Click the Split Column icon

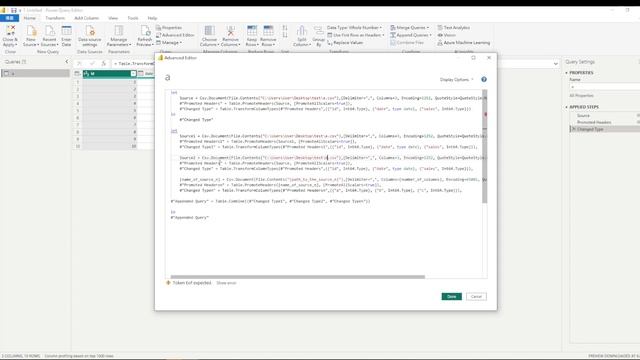tap(302, 36)
